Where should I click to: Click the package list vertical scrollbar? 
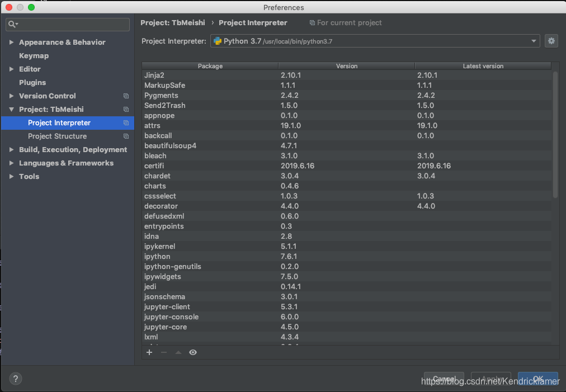[555, 135]
